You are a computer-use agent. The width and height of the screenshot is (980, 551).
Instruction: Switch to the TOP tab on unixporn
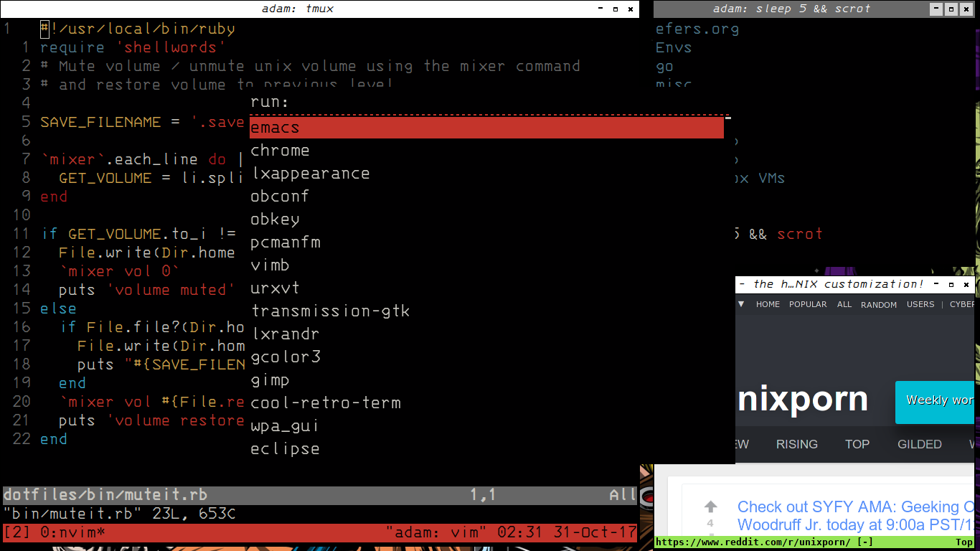coord(857,444)
